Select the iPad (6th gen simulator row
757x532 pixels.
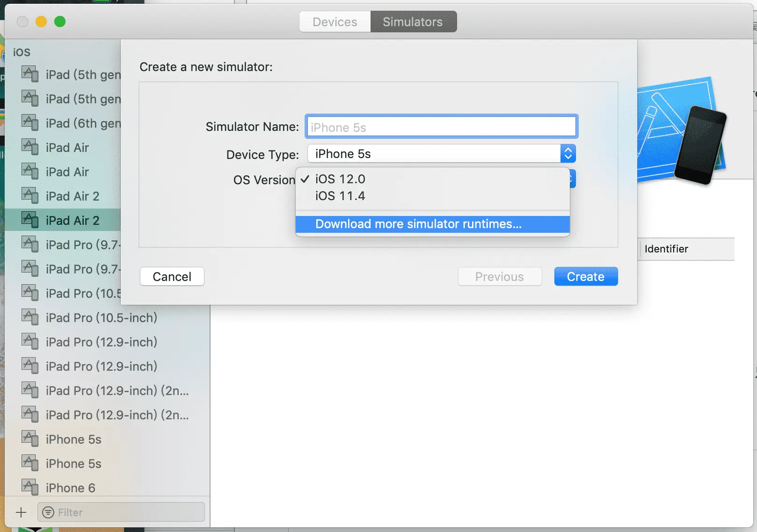click(63, 123)
